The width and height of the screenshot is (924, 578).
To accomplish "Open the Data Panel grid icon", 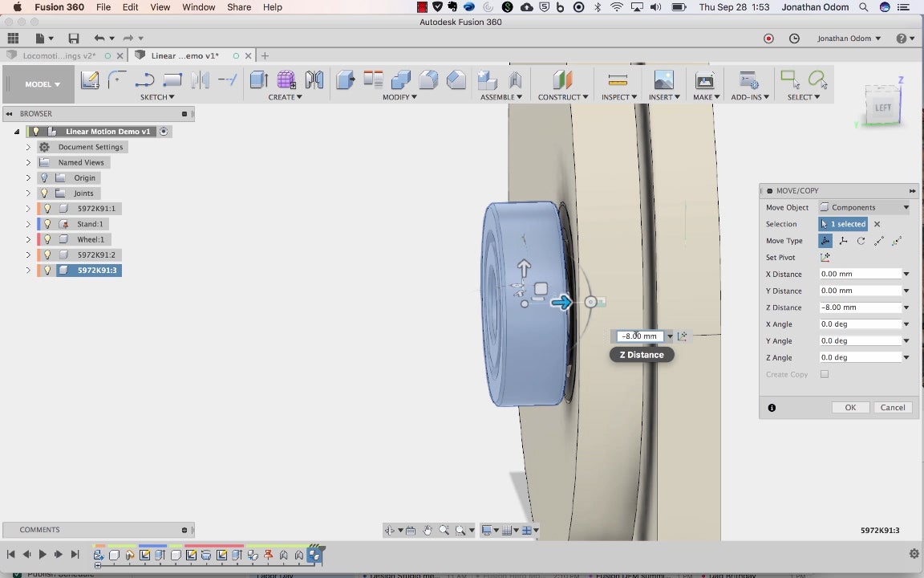I will pos(13,39).
